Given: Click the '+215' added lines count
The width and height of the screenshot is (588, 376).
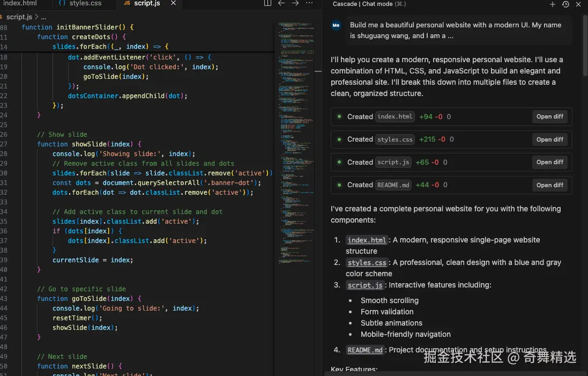Looking at the screenshot, I should [x=427, y=139].
